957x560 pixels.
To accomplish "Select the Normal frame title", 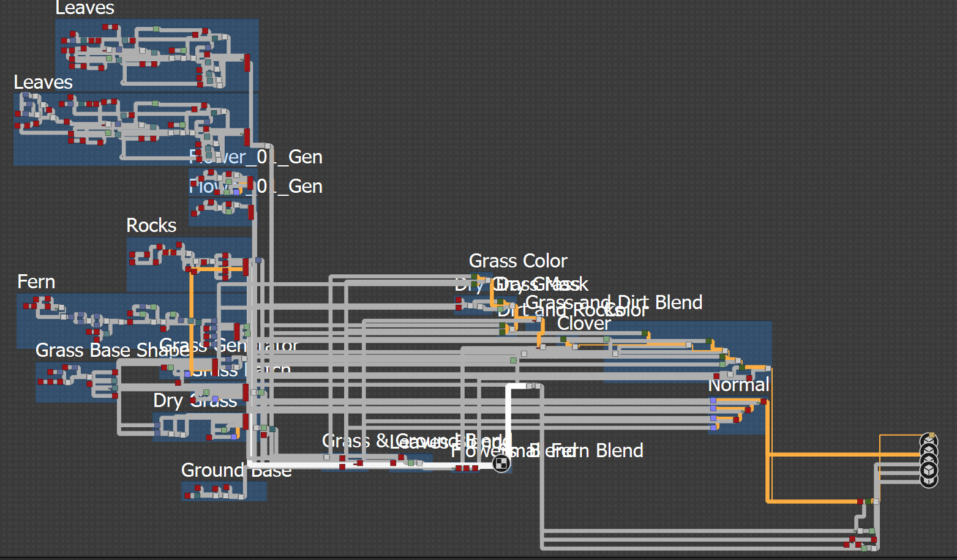I will click(738, 385).
